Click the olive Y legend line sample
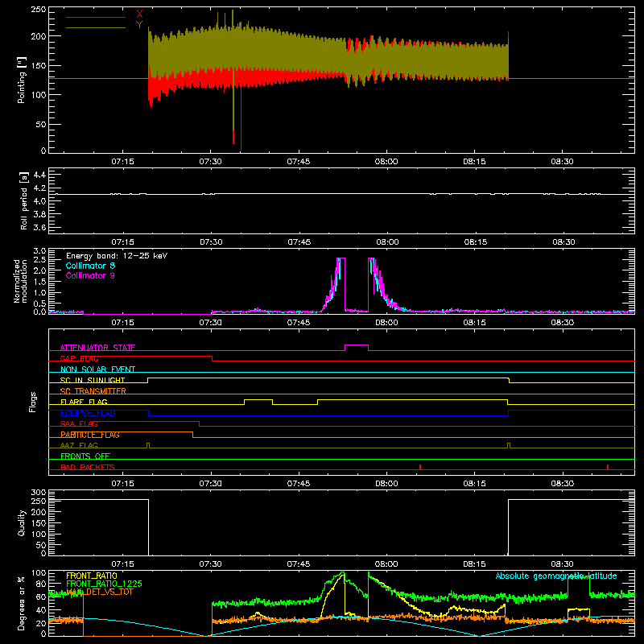 pyautogui.click(x=96, y=27)
